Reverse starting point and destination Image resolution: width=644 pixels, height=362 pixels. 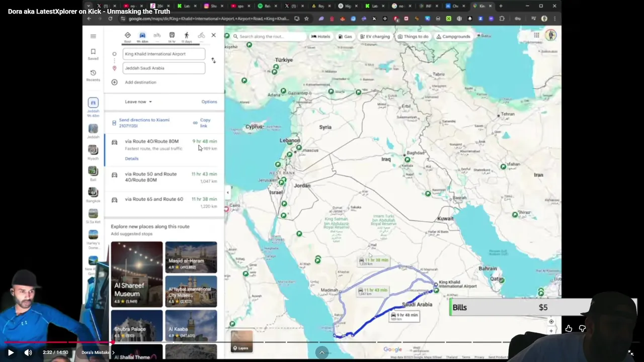coord(213,60)
